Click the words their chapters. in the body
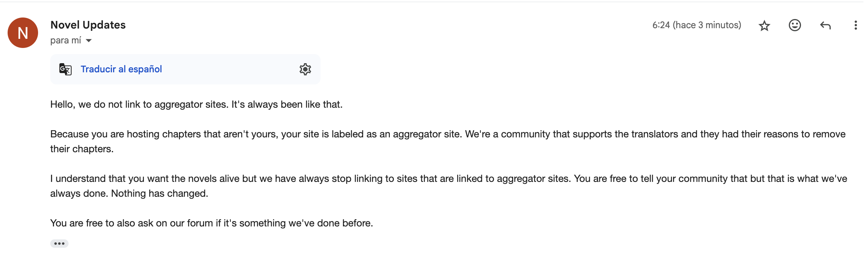Screen dimensions: 868x274 click(x=82, y=149)
